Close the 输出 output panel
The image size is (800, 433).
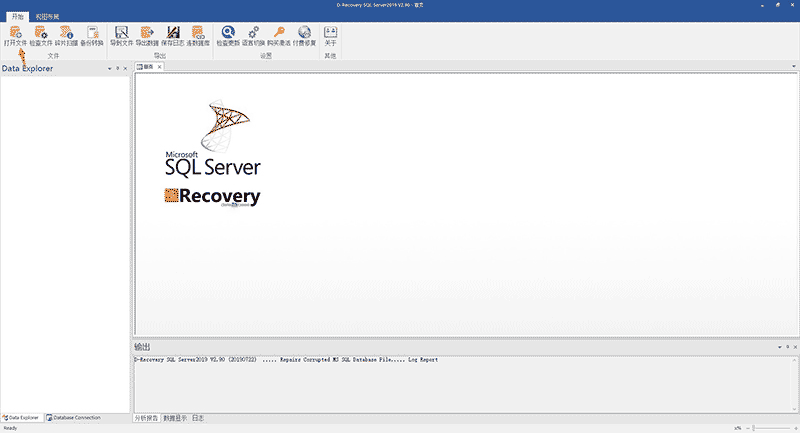pyautogui.click(x=795, y=347)
